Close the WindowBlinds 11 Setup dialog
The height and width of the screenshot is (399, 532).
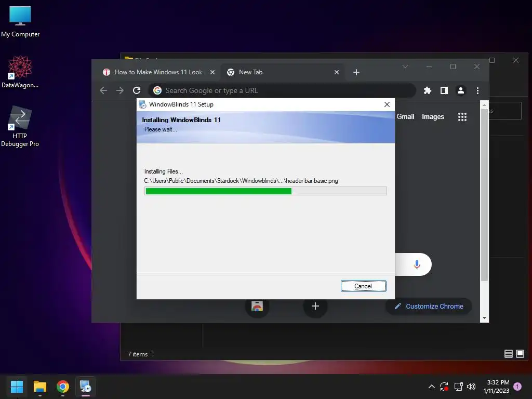(x=387, y=104)
